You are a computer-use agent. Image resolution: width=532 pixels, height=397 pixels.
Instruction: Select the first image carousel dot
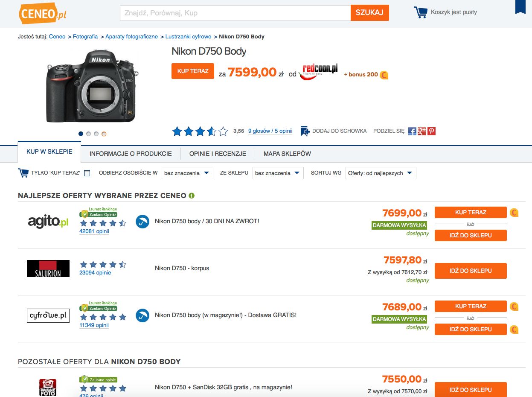[81, 134]
